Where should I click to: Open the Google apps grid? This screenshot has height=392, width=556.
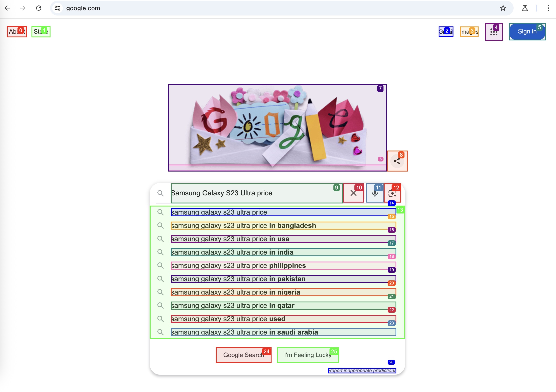pyautogui.click(x=493, y=32)
